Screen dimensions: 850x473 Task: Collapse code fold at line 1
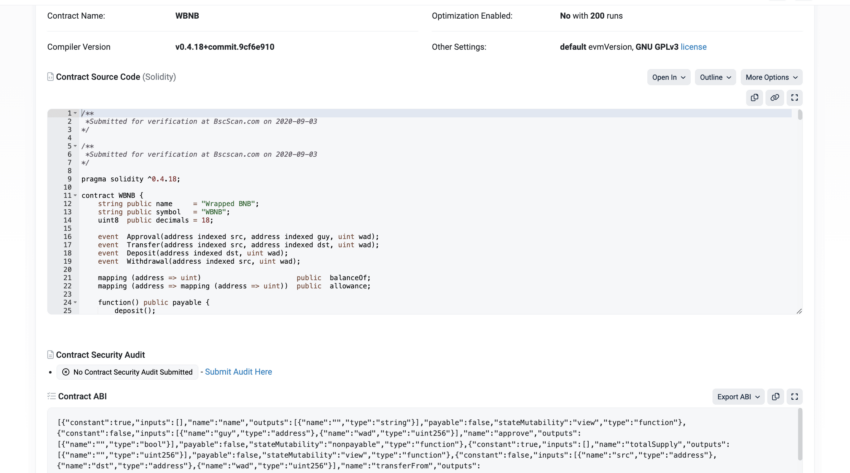coord(75,113)
